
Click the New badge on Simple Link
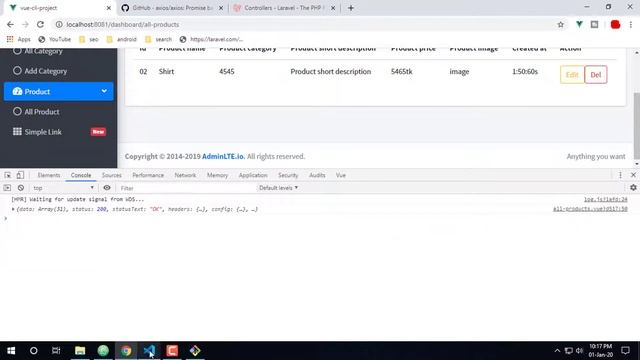[98, 132]
